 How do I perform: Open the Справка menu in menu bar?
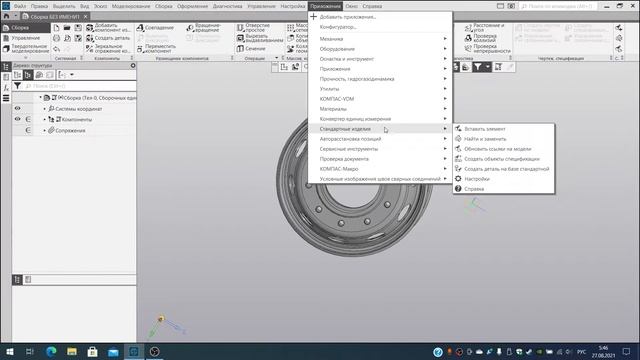(x=372, y=6)
